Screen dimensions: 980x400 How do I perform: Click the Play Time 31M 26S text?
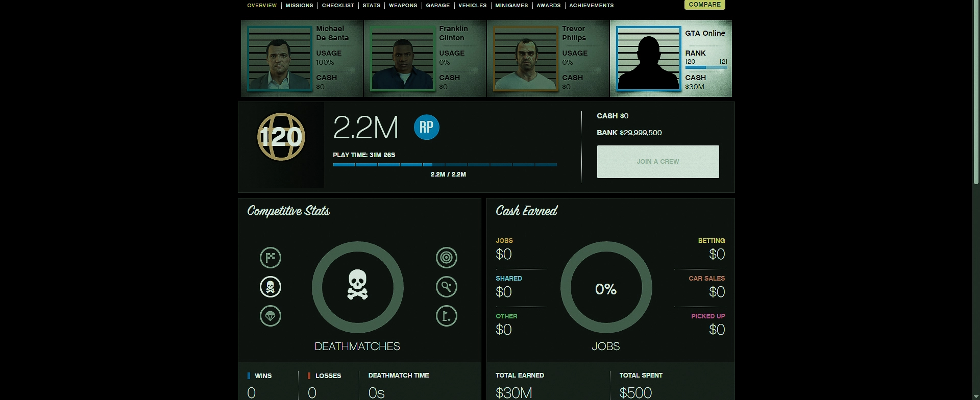coord(364,155)
